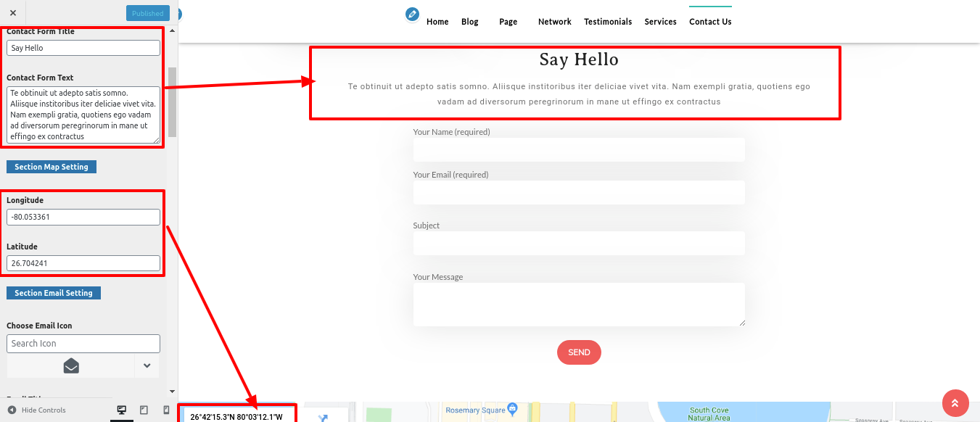Go to the Services menu page

[660, 22]
